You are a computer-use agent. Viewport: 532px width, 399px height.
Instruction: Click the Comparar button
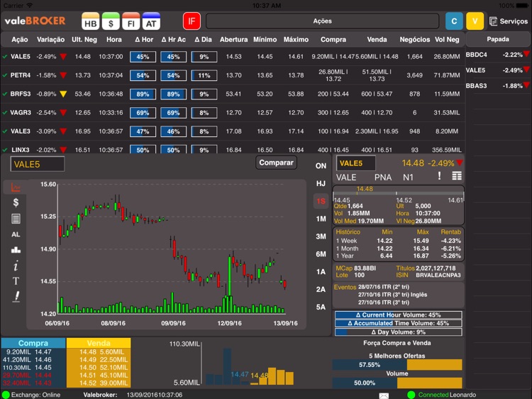276,163
